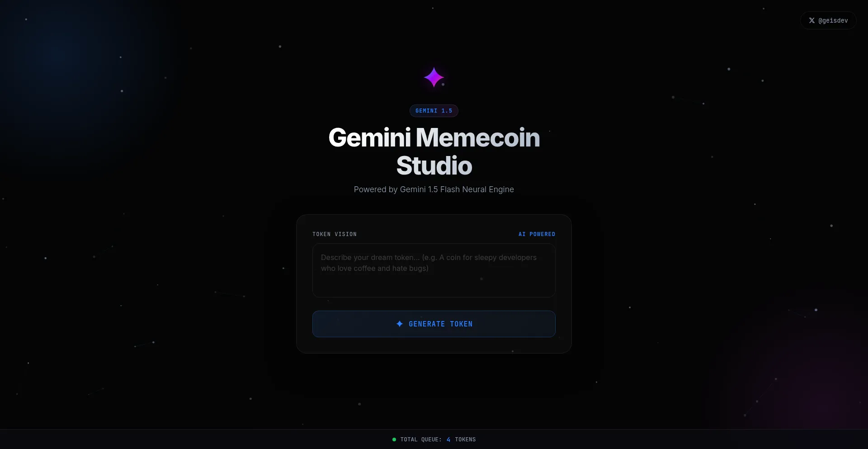This screenshot has height=449, width=868.
Task: Focus the dream token description text area
Action: (434, 270)
